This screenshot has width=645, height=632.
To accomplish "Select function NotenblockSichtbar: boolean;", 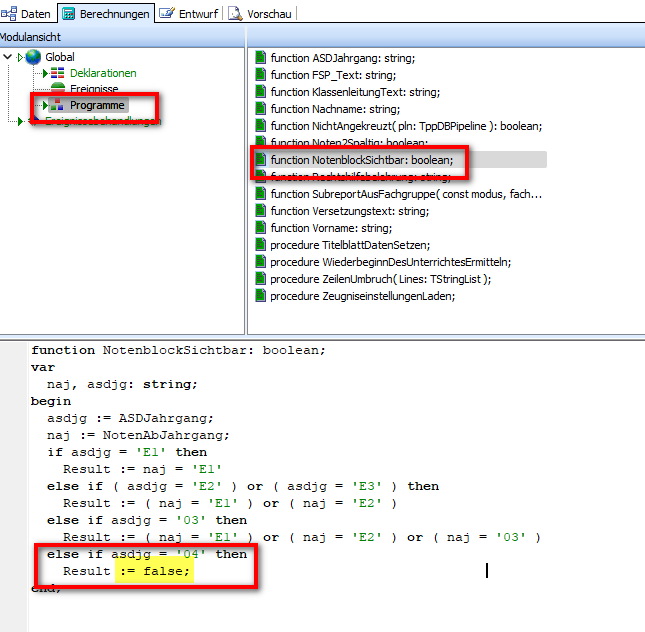I will (362, 160).
